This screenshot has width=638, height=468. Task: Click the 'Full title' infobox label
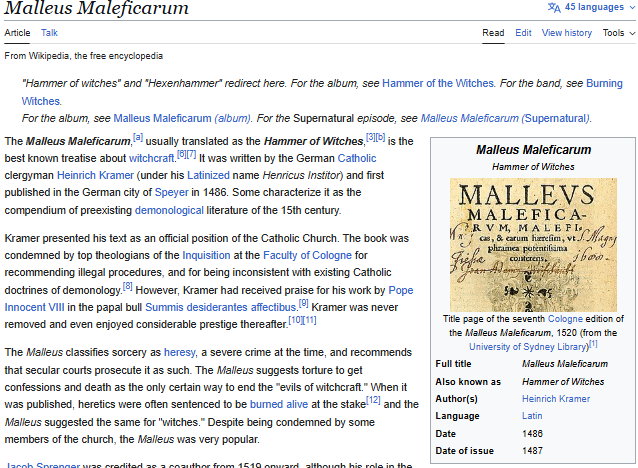(x=453, y=364)
